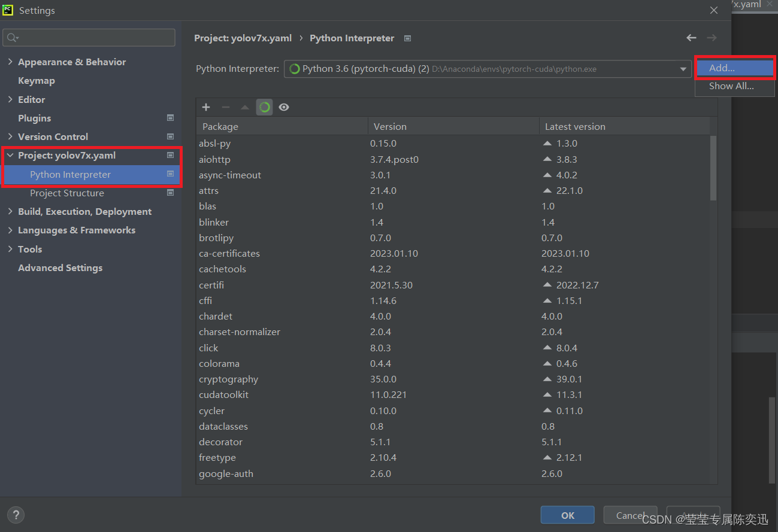This screenshot has width=778, height=532.
Task: Open the Plugins settings page
Action: 34,118
